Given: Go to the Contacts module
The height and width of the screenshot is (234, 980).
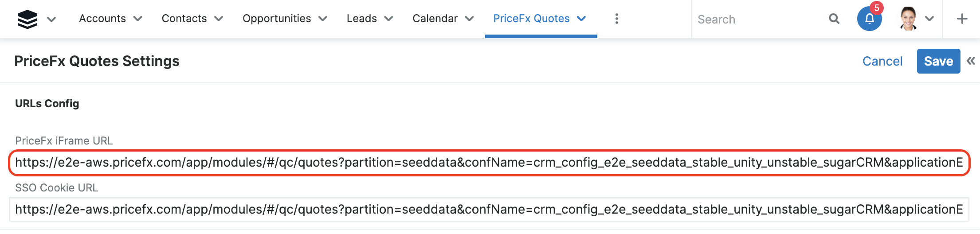Looking at the screenshot, I should (x=184, y=19).
